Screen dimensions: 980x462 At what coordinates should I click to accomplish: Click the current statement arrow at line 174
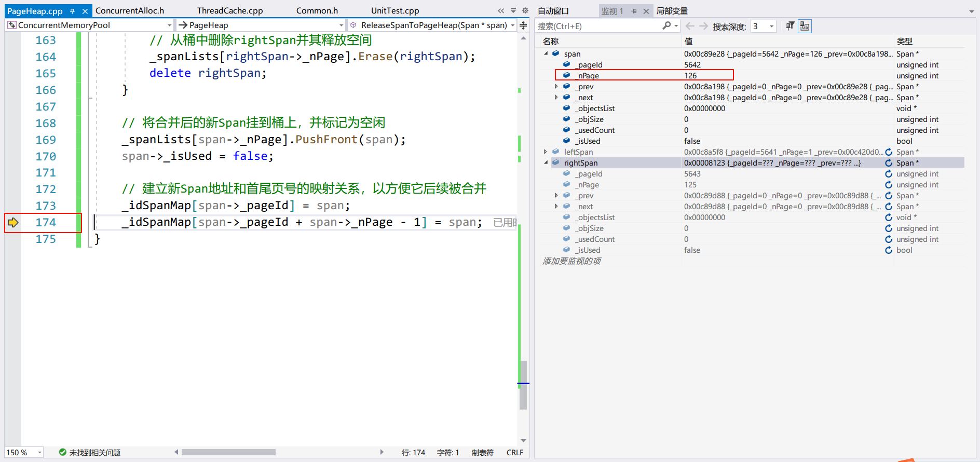pyautogui.click(x=13, y=223)
